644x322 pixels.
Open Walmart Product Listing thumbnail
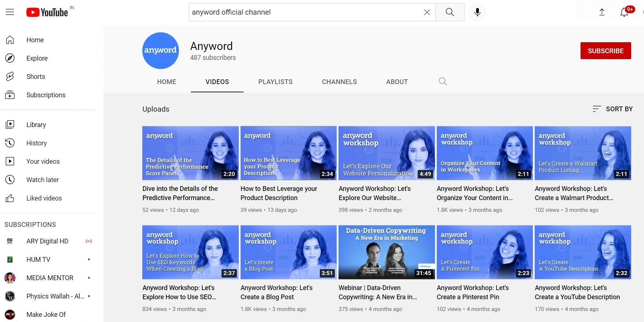coord(583,153)
